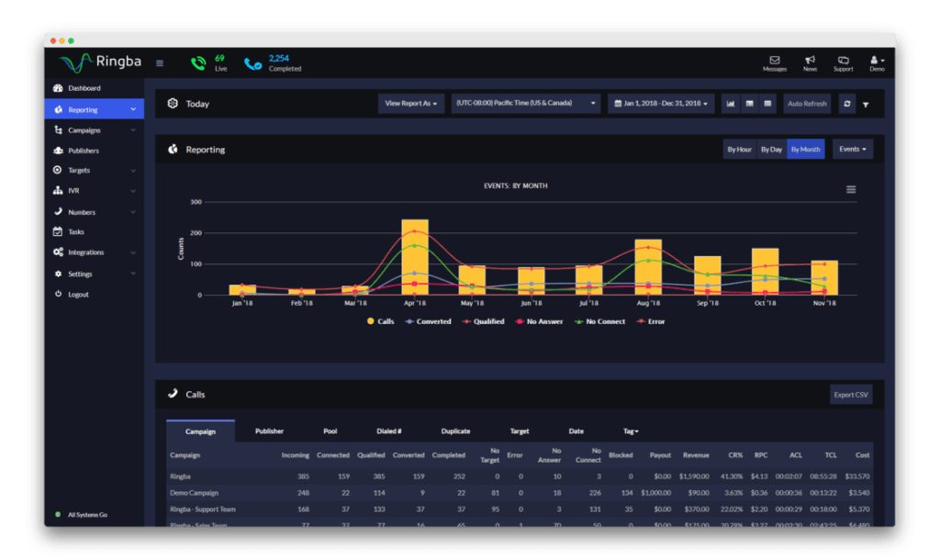Open chart hamburger context menu
The image size is (940, 560).
point(851,189)
